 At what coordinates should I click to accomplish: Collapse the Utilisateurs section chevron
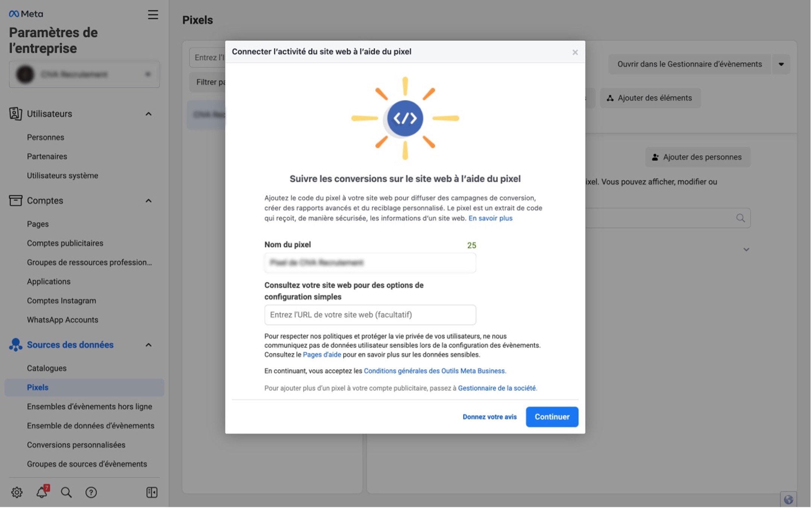148,114
